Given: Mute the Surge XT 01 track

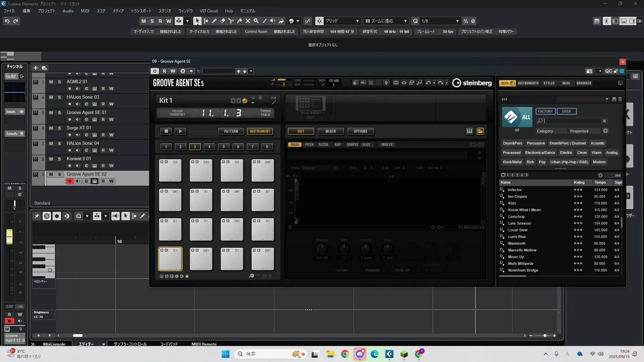Looking at the screenshot, I should click(51, 128).
